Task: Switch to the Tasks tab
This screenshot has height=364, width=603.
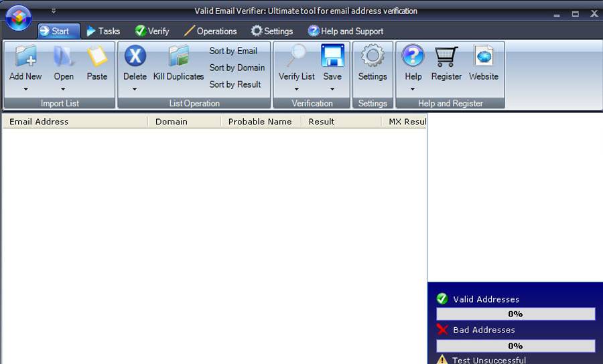Action: [x=103, y=31]
